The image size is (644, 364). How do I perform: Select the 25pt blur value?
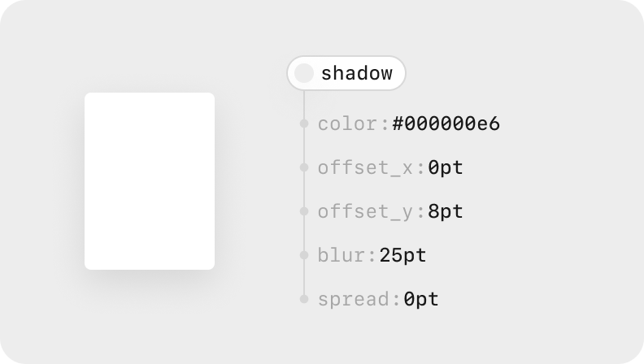[403, 256]
